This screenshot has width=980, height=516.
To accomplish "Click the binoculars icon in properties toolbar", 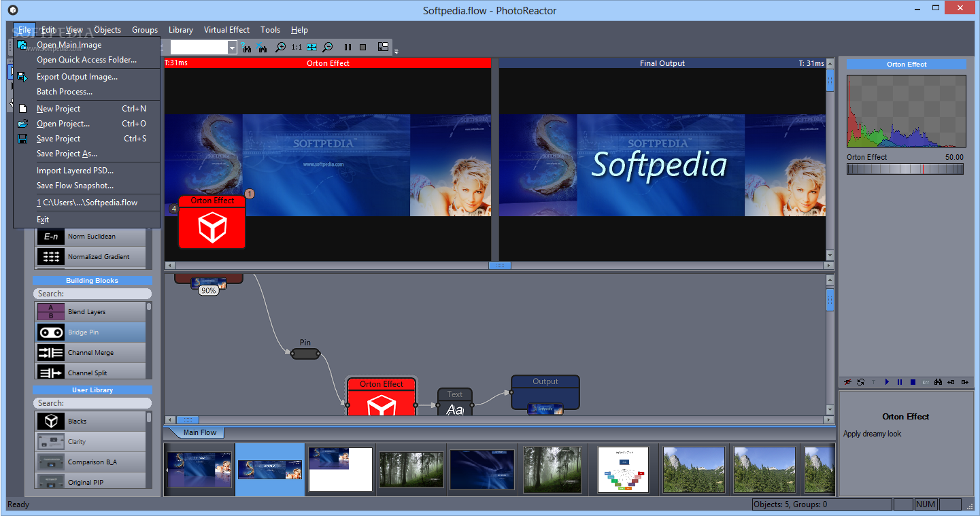I will (938, 382).
